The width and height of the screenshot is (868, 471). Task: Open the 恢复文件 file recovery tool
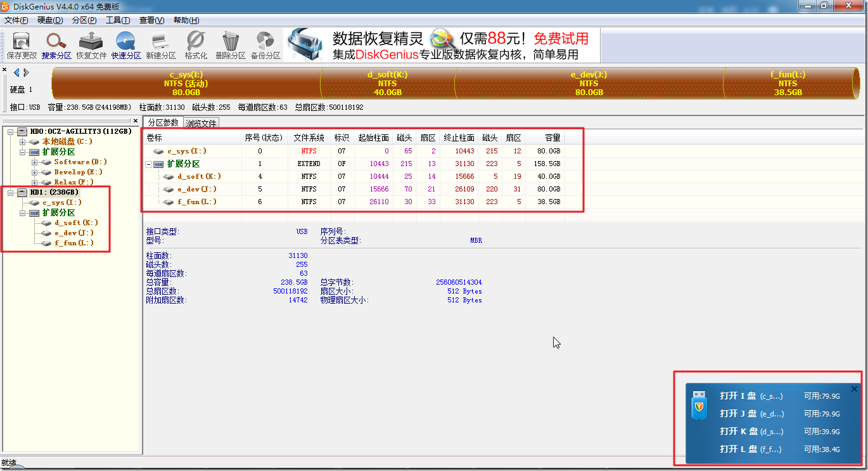[x=91, y=46]
